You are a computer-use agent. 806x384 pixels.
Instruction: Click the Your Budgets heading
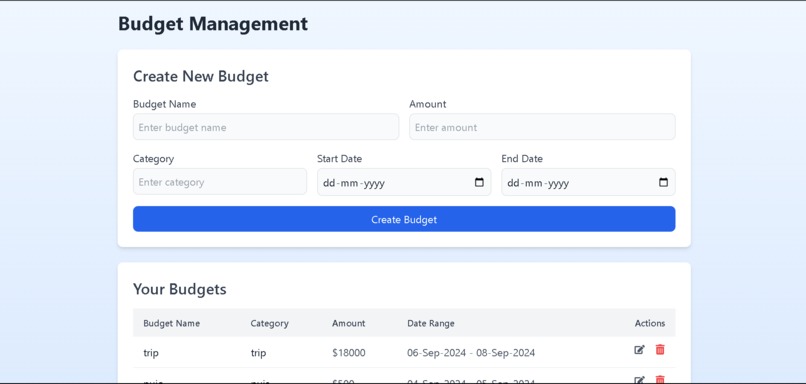180,289
